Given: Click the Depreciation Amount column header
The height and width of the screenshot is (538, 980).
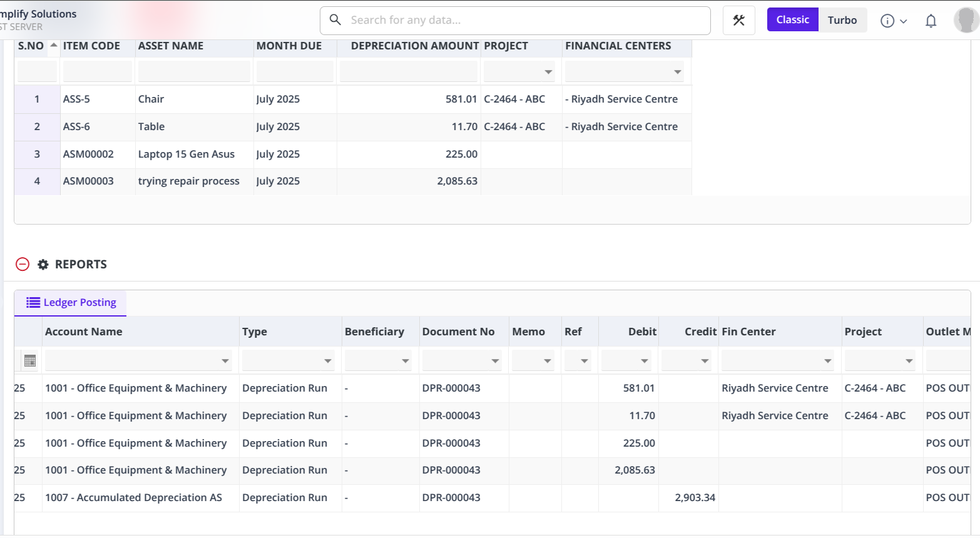Looking at the screenshot, I should (x=414, y=46).
